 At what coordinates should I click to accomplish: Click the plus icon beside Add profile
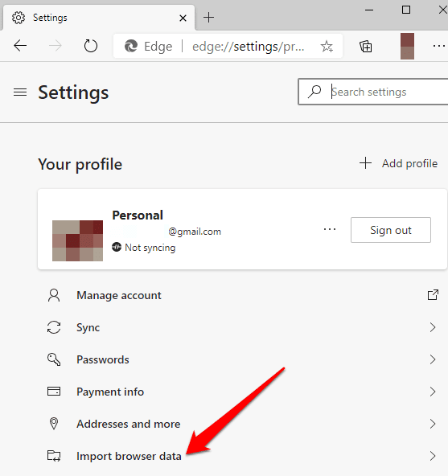[x=365, y=163]
